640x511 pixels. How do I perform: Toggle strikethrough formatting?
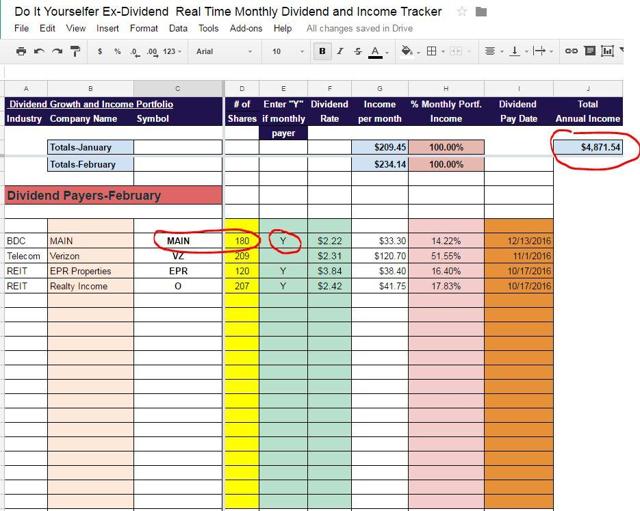pos(358,51)
